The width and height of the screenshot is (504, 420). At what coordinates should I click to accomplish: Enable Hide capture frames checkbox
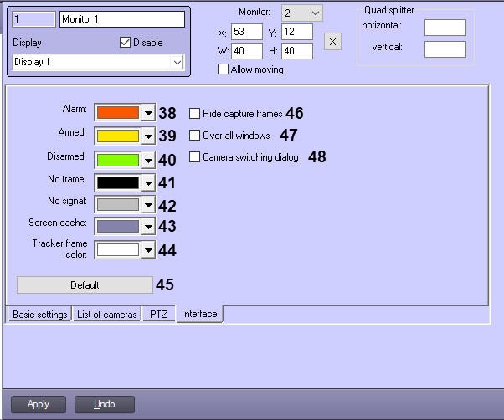click(x=195, y=113)
